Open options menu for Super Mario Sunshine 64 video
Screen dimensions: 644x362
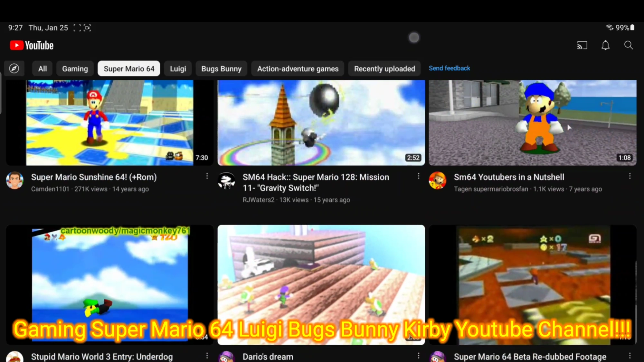[x=207, y=176]
